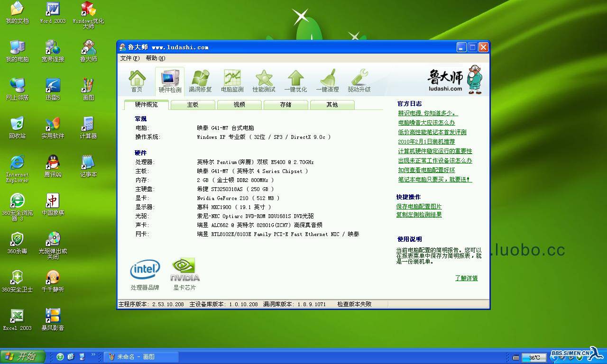
Task: Click the 开始 Start button
Action: click(x=23, y=357)
